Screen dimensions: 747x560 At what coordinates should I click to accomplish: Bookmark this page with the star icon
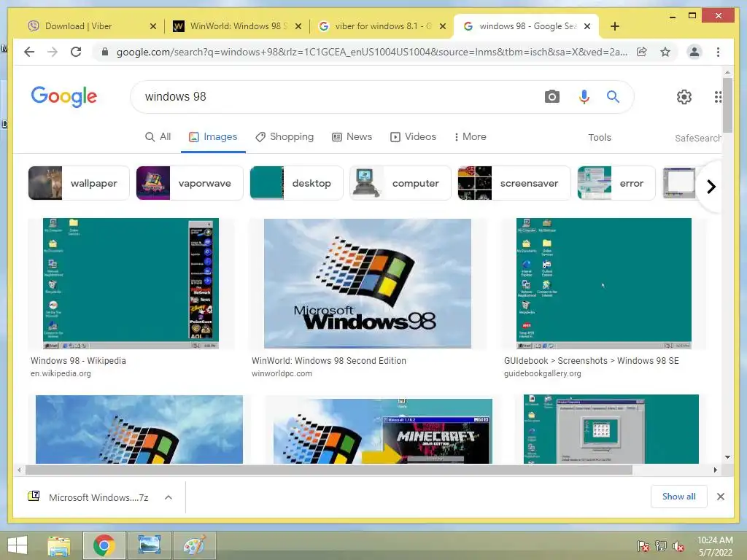point(665,52)
